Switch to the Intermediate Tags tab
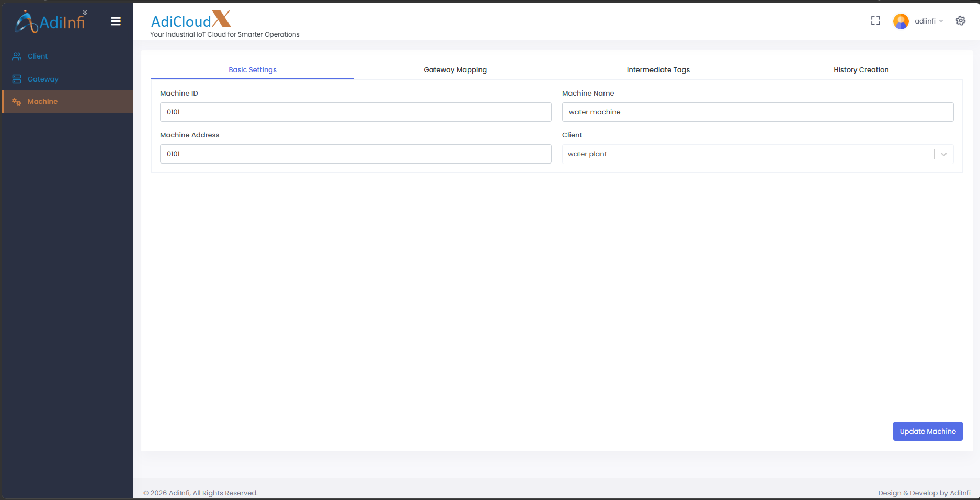This screenshot has width=980, height=500. (x=658, y=70)
